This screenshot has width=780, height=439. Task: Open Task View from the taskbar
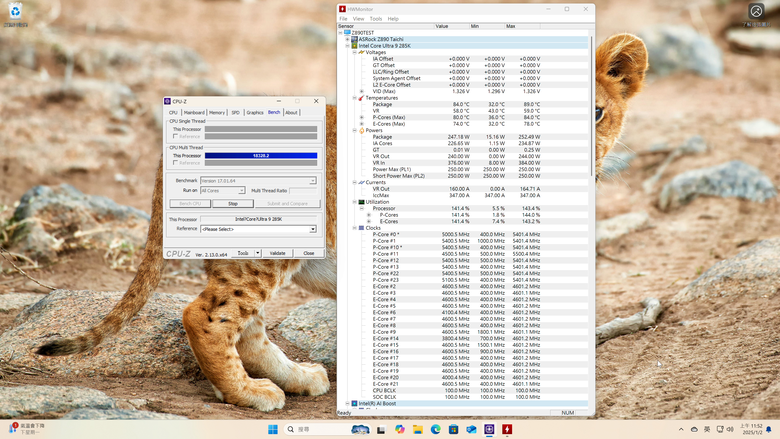381,429
